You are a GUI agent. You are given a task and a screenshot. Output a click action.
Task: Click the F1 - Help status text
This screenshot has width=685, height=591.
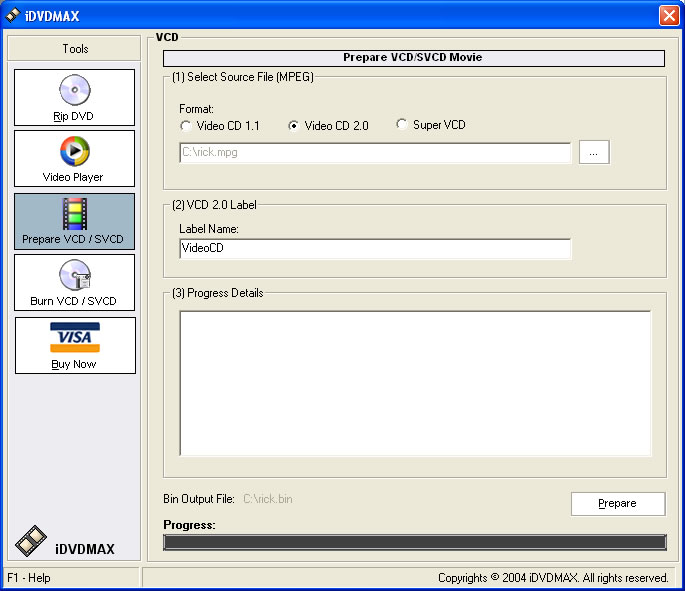[x=29, y=578]
